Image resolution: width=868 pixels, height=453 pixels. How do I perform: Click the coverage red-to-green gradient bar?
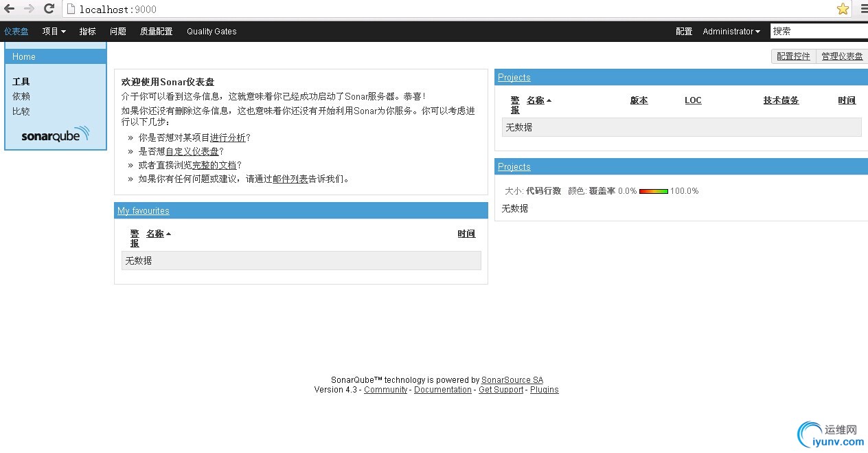pyautogui.click(x=654, y=191)
